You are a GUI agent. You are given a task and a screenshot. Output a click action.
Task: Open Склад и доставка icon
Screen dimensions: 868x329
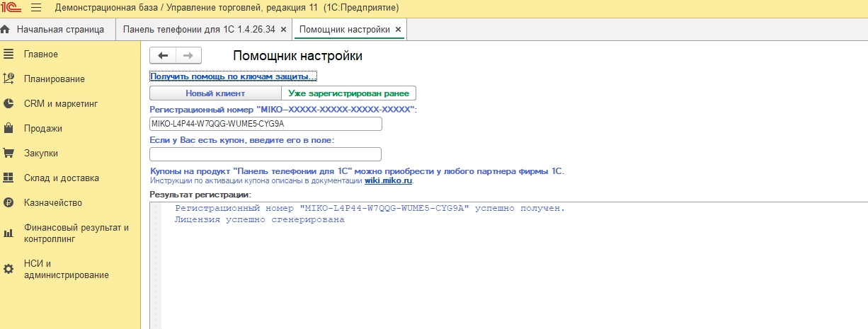8,178
